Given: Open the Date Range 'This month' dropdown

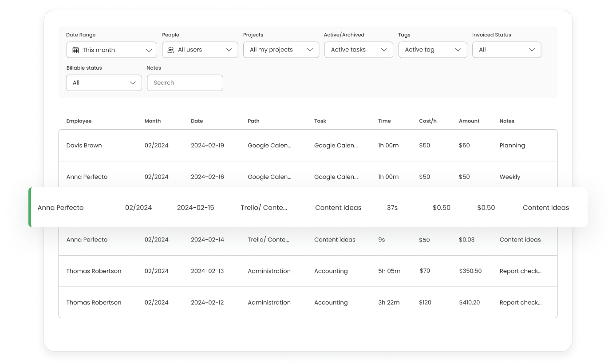Looking at the screenshot, I should click(112, 50).
